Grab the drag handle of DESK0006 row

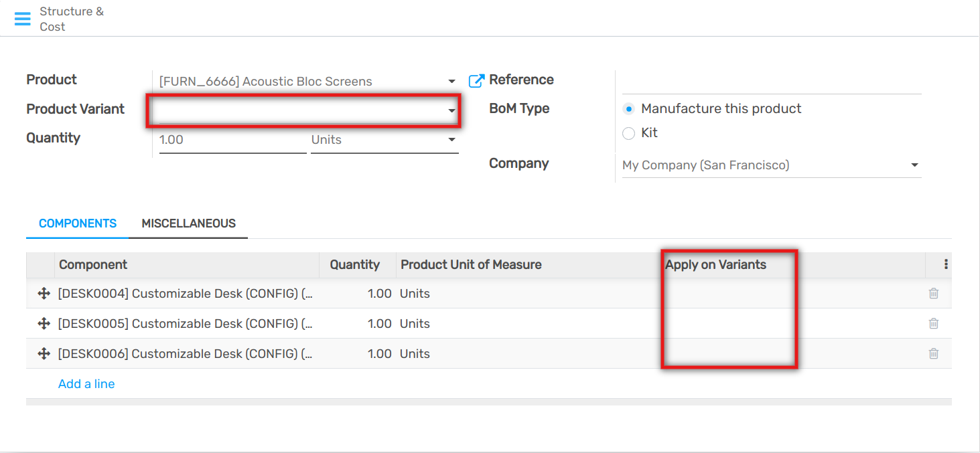pos(44,353)
